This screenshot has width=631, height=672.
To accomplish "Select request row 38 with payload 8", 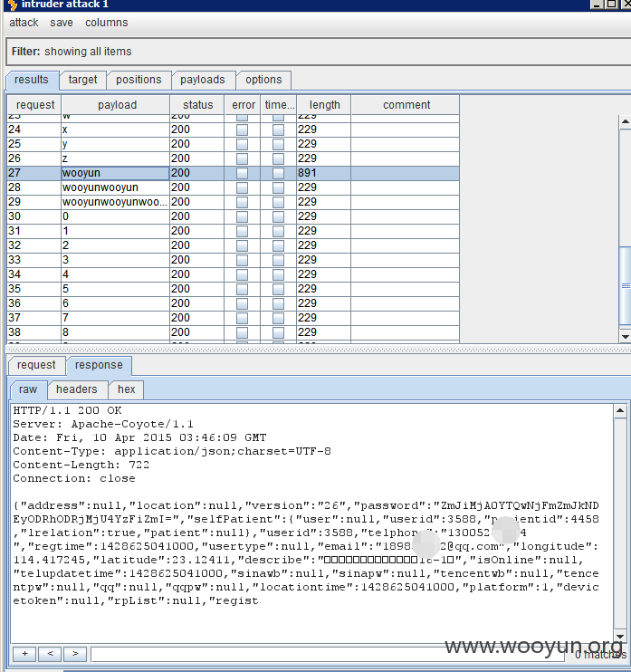I will [233, 332].
